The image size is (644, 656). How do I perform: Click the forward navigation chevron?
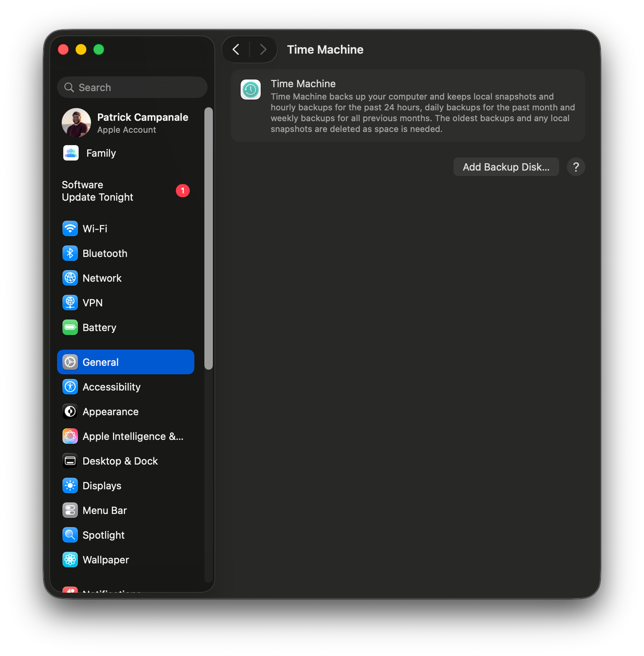click(263, 49)
